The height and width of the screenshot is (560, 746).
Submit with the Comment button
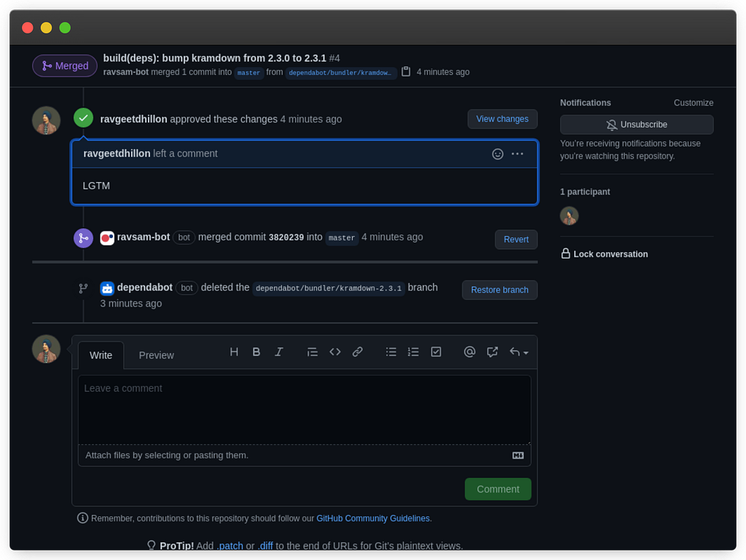click(498, 489)
